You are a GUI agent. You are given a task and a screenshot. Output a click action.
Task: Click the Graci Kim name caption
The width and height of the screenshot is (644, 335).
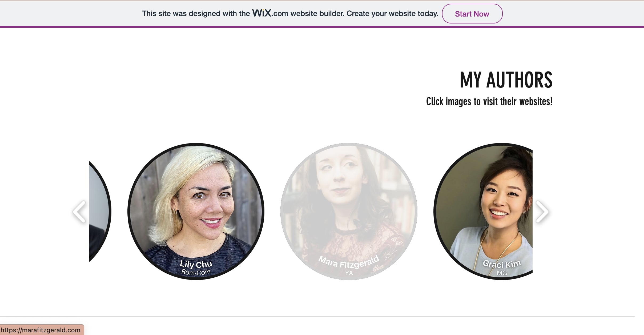click(502, 264)
